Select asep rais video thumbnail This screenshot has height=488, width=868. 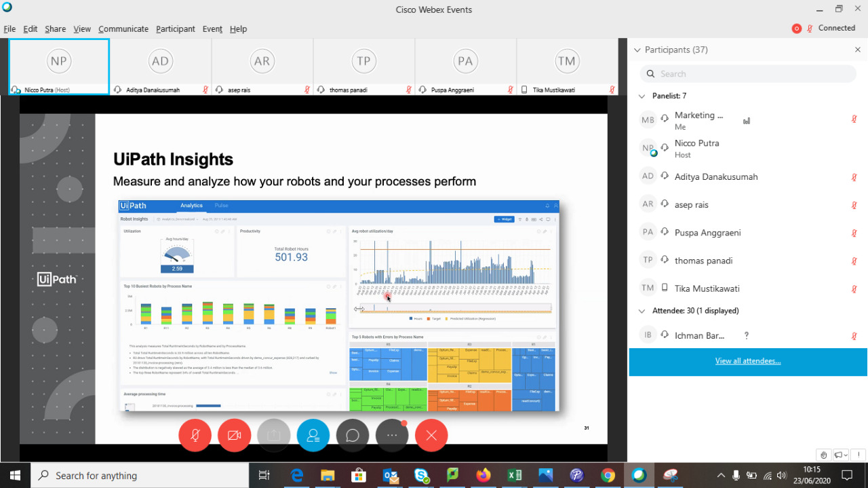coord(262,67)
